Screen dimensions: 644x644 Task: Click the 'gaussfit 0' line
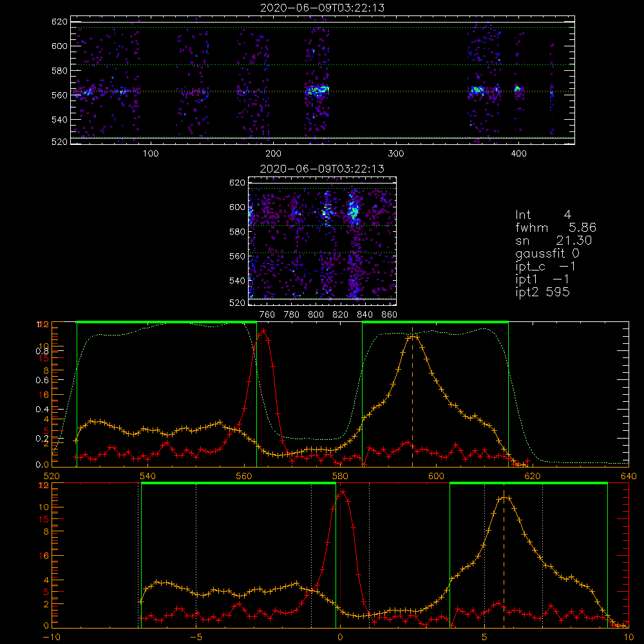tap(547, 253)
